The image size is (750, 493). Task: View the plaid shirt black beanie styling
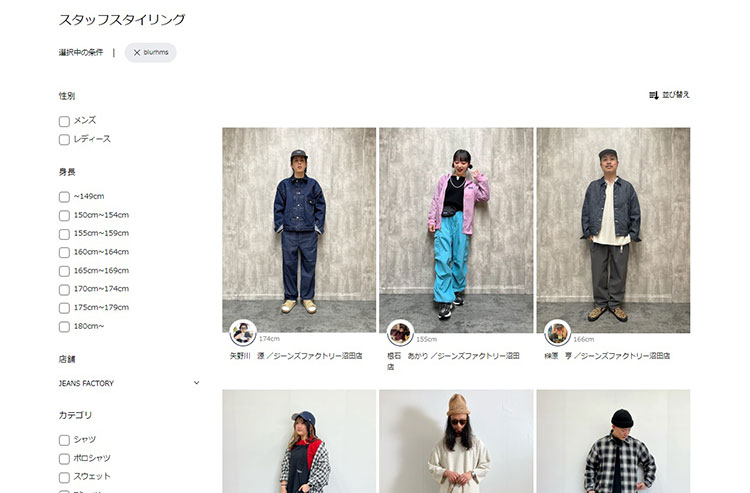click(x=613, y=441)
